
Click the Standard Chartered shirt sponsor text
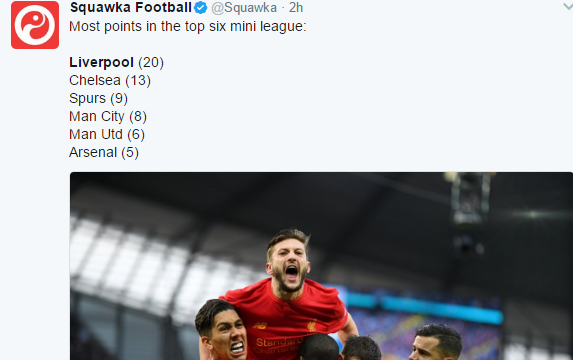[278, 345]
